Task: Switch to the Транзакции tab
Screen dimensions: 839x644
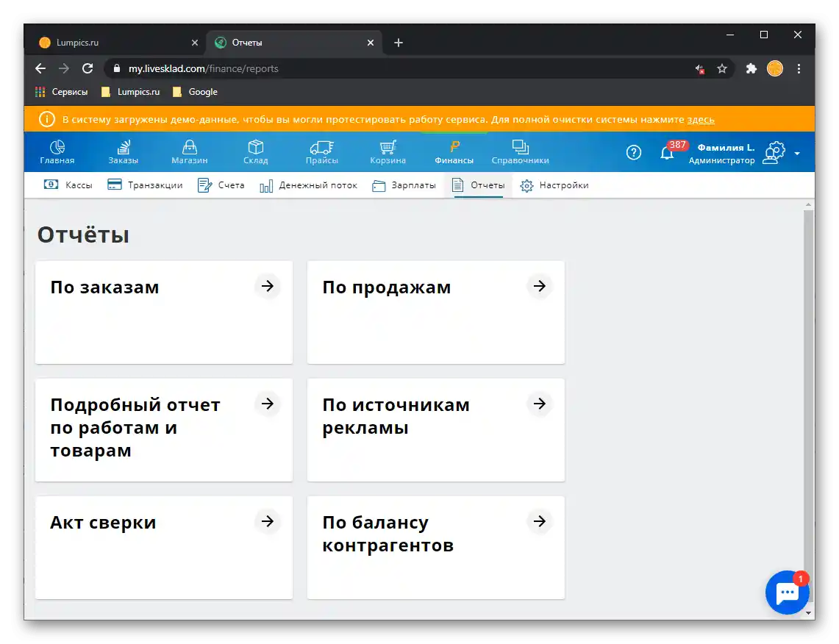Action: (x=146, y=185)
